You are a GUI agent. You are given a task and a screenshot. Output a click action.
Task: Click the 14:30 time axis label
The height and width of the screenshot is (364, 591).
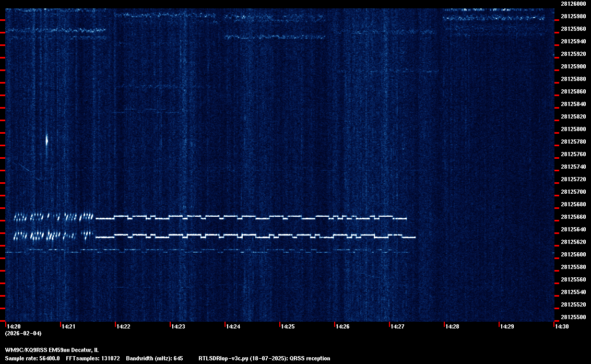(561, 326)
